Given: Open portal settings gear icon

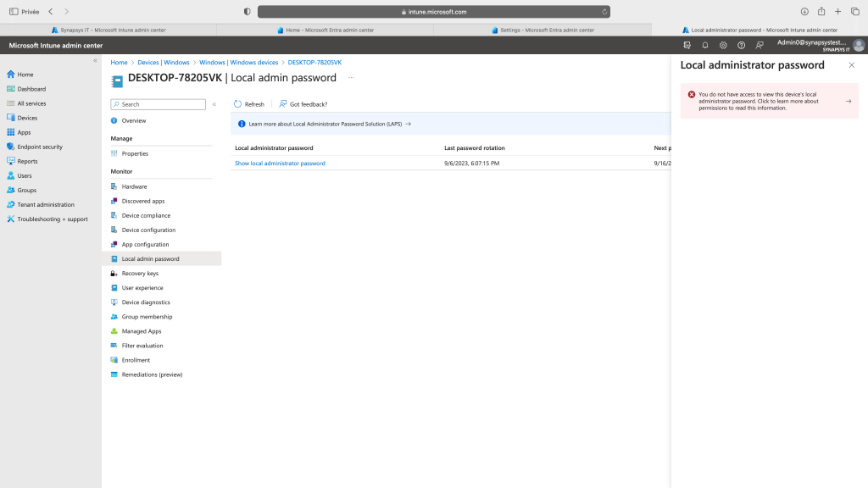Looking at the screenshot, I should pyautogui.click(x=723, y=45).
